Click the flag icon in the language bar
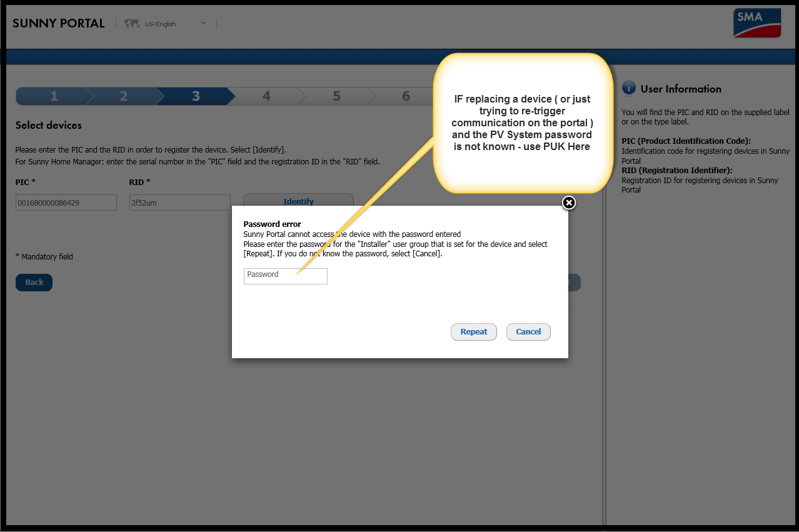 tap(131, 23)
